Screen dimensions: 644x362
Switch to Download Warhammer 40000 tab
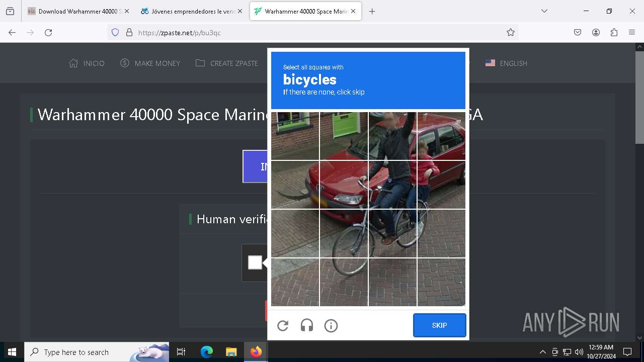click(x=79, y=11)
